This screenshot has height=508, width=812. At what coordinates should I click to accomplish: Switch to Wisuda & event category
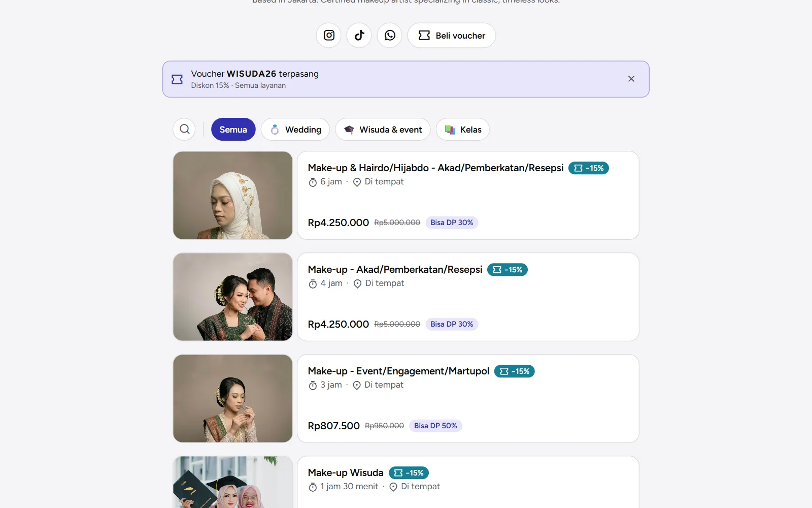(x=383, y=130)
